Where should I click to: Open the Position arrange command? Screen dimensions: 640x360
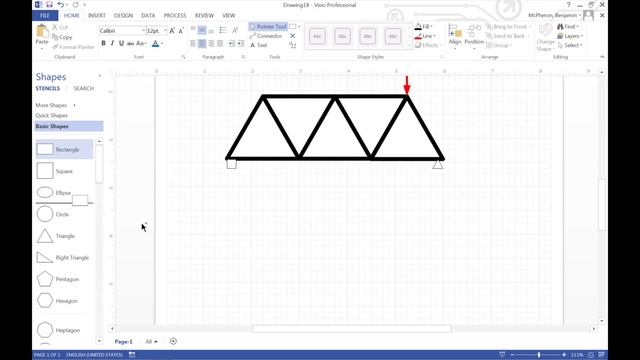tap(474, 36)
